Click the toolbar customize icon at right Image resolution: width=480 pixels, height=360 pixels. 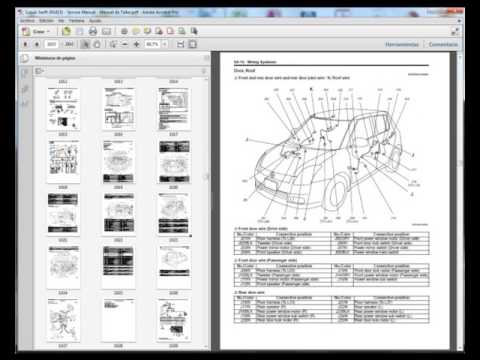click(x=455, y=31)
